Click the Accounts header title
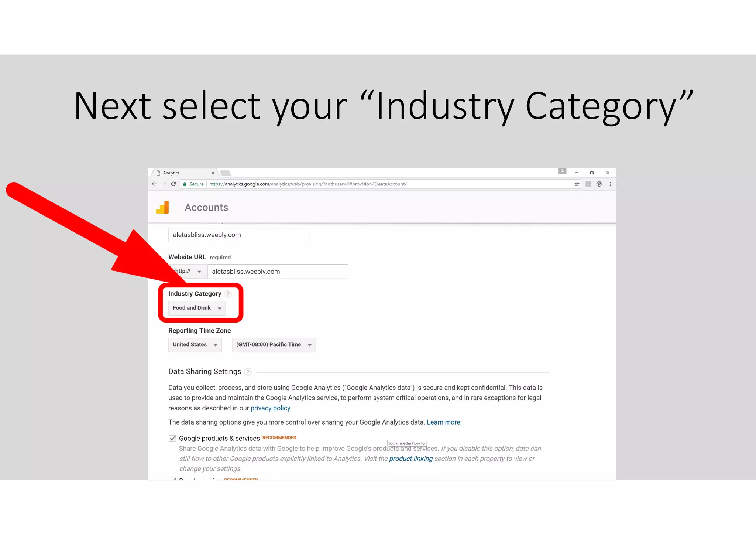The image size is (756, 535). click(206, 208)
